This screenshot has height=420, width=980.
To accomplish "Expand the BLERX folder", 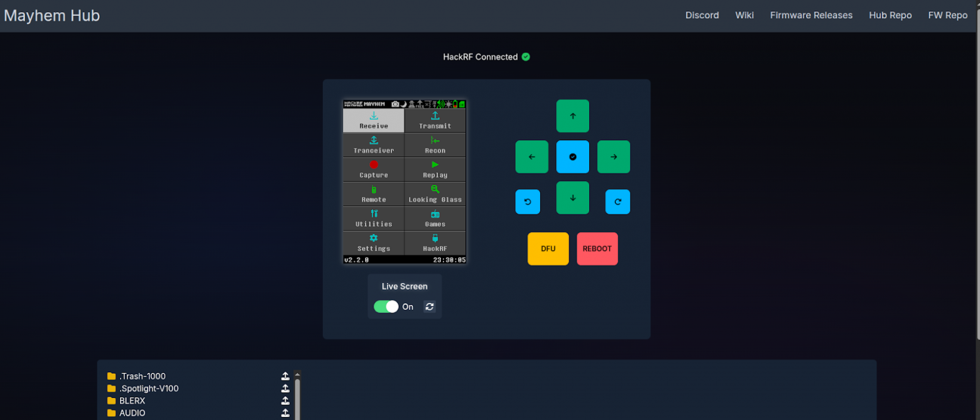I will tap(132, 401).
